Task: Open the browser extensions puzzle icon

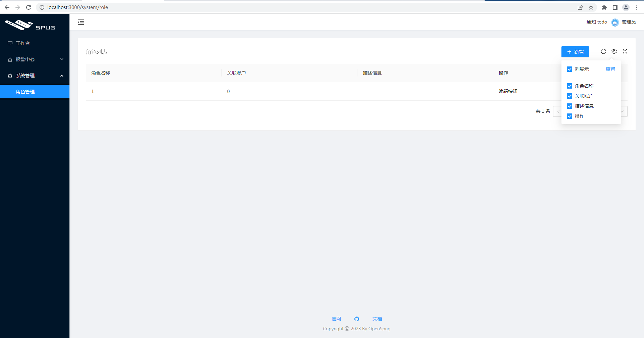Action: 604,7
